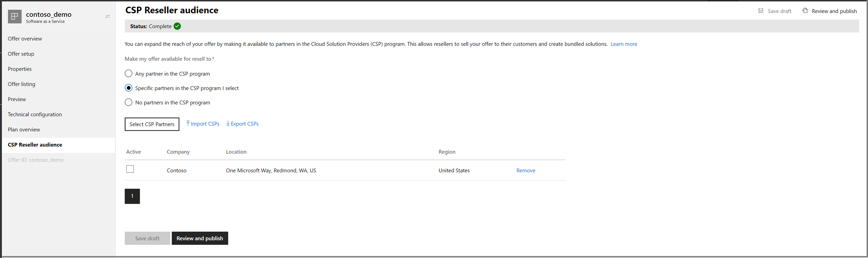Click the sidebar collapse arrows icon
Screen dimensions: 868x258
107,16
